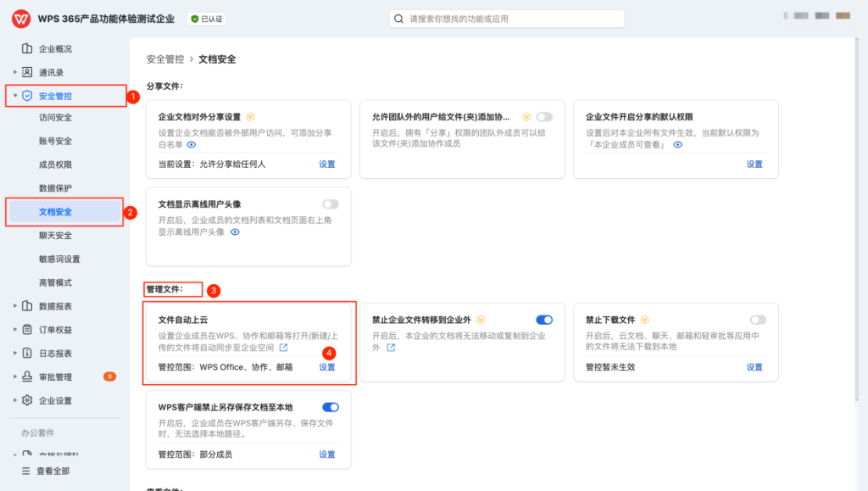This screenshot has height=491, width=868.
Task: Toggle 允许团队外的用户给文件添加协作 switch
Action: point(544,117)
